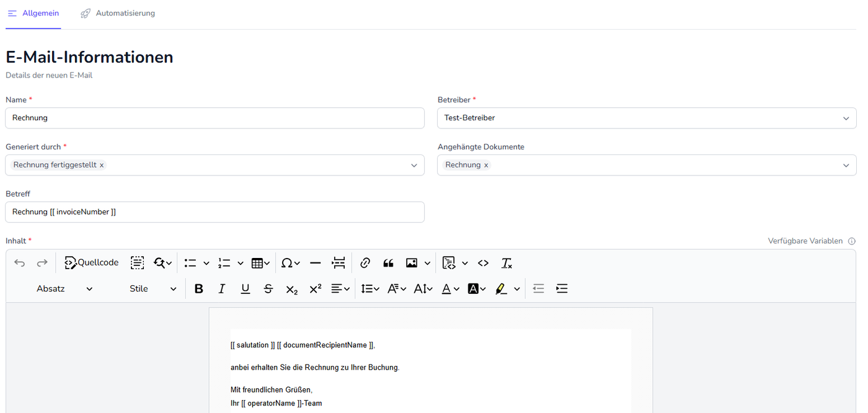Screen dimensions: 868x413
Task: Toggle italic formatting
Action: 222,289
